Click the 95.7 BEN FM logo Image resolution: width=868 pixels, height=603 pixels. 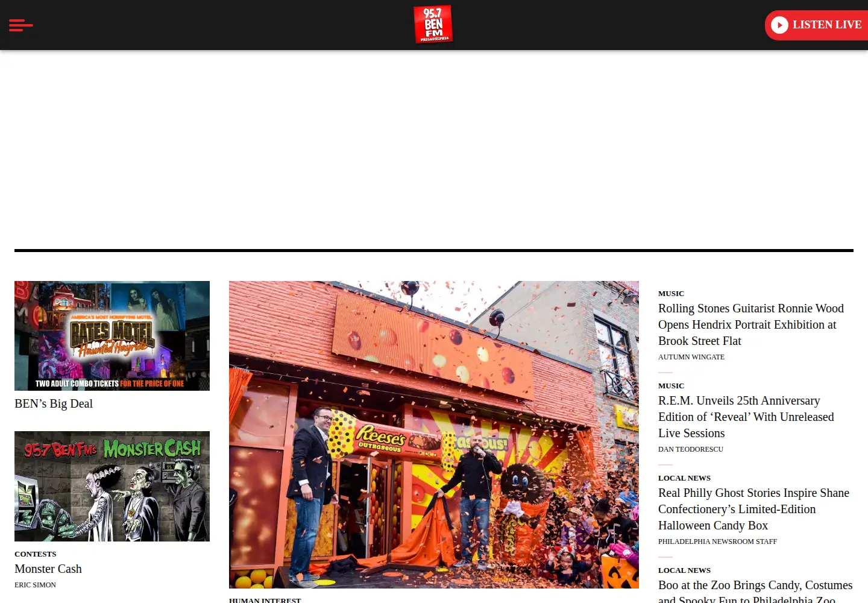[x=433, y=24]
